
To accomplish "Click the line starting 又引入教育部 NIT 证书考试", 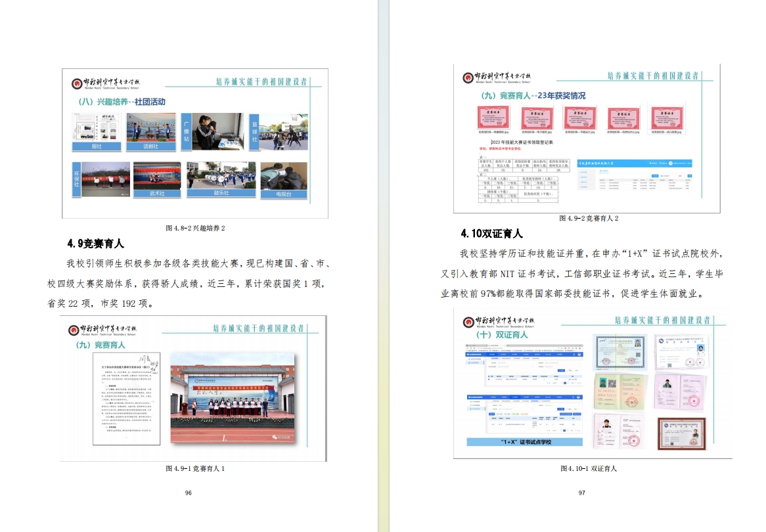I will pos(582,274).
